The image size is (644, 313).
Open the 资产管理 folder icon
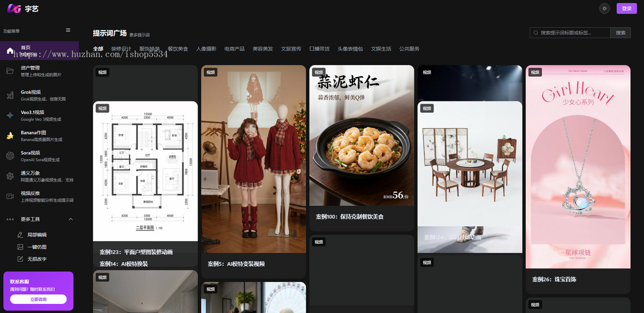point(10,71)
